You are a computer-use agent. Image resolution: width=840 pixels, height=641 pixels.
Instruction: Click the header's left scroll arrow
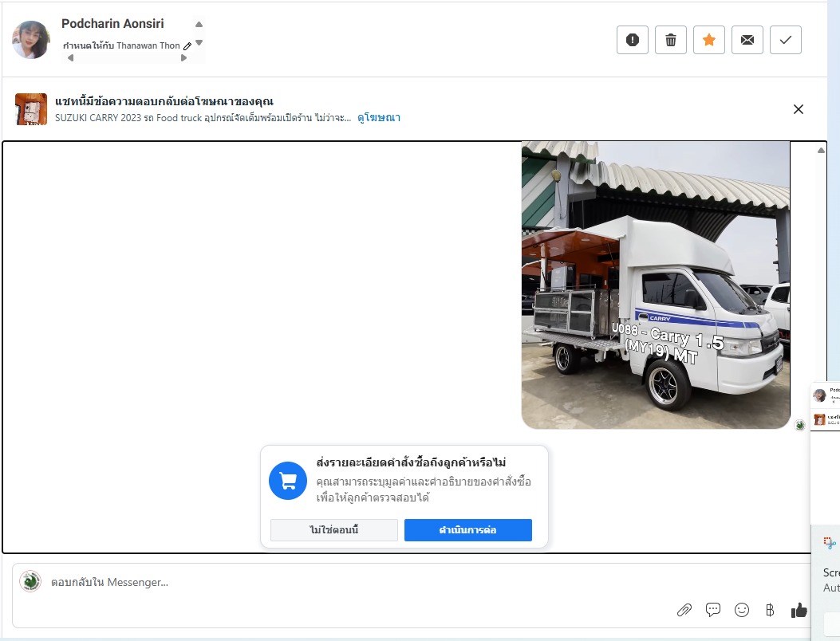pos(70,58)
